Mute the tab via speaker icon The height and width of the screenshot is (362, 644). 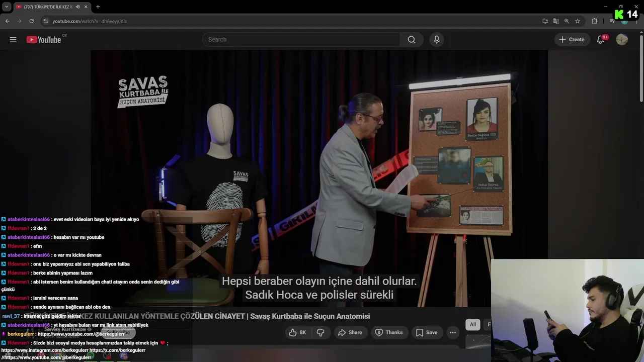[x=77, y=7]
